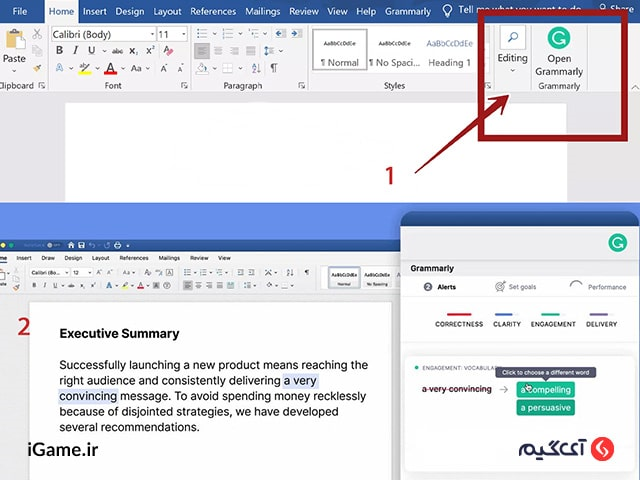Click the Open Grammarly icon in ribbon

click(559, 39)
